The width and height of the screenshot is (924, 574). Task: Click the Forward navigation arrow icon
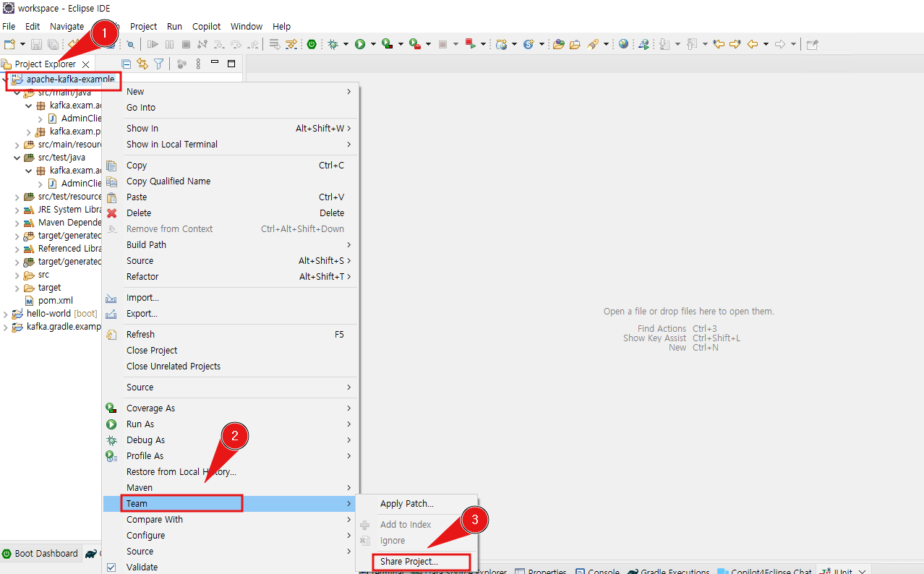[780, 44]
